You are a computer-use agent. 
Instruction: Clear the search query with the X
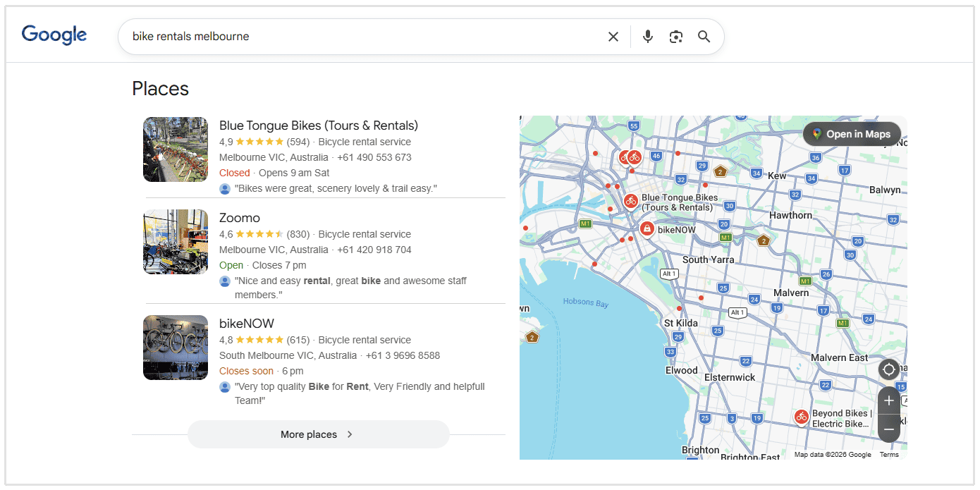[x=613, y=36]
